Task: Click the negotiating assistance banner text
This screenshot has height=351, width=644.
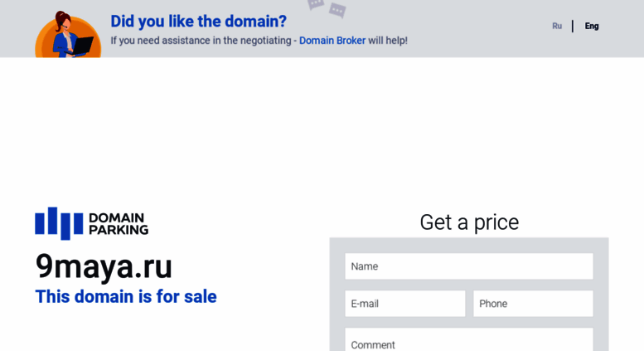Action: coord(259,41)
